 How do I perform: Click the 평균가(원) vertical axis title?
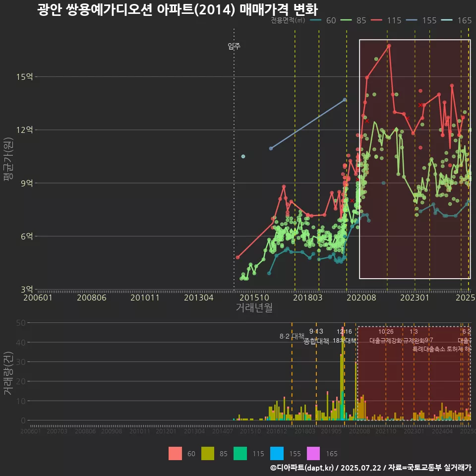pyautogui.click(x=8, y=159)
